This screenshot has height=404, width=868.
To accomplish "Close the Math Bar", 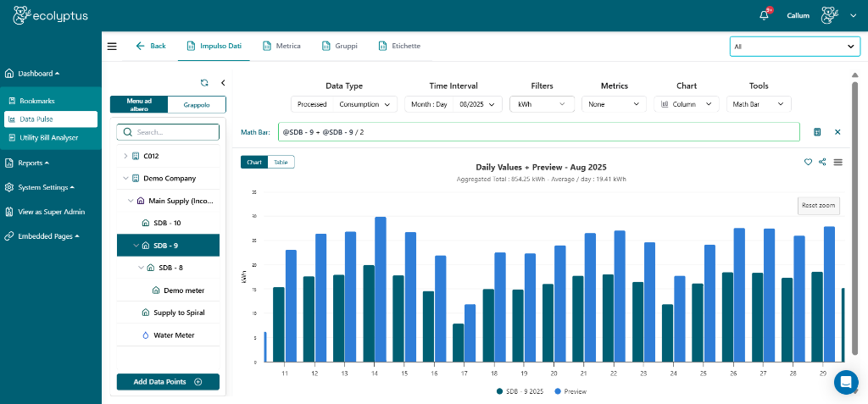I will coord(837,132).
